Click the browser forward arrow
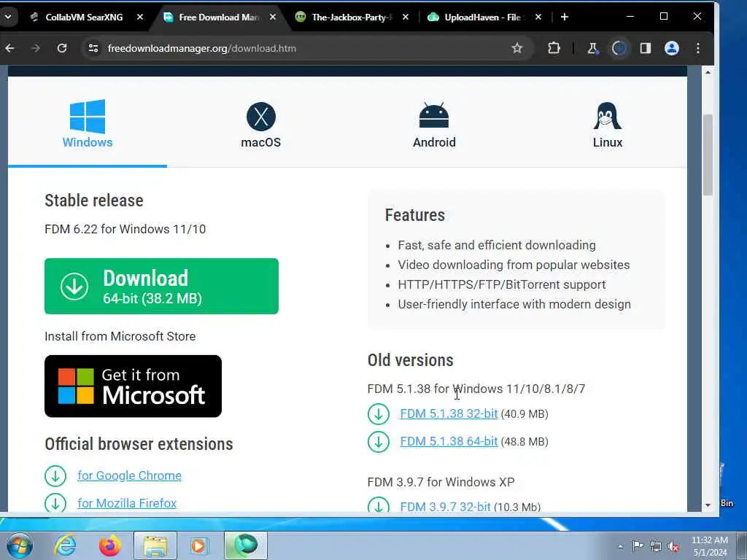747x560 pixels. tap(36, 48)
